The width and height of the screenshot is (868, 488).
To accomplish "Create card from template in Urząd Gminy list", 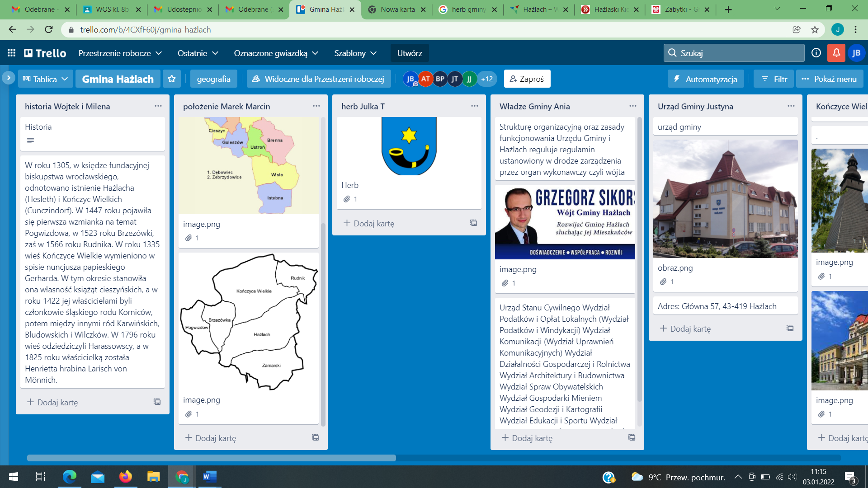I will (x=790, y=328).
